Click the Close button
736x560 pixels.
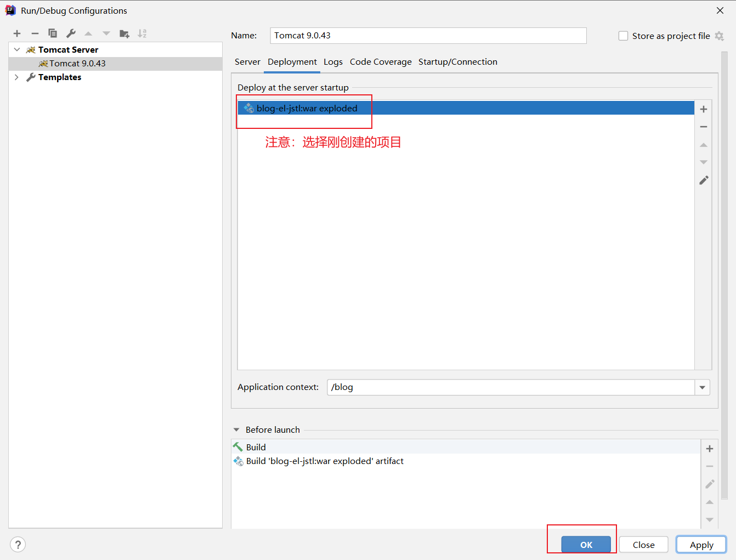(x=643, y=545)
